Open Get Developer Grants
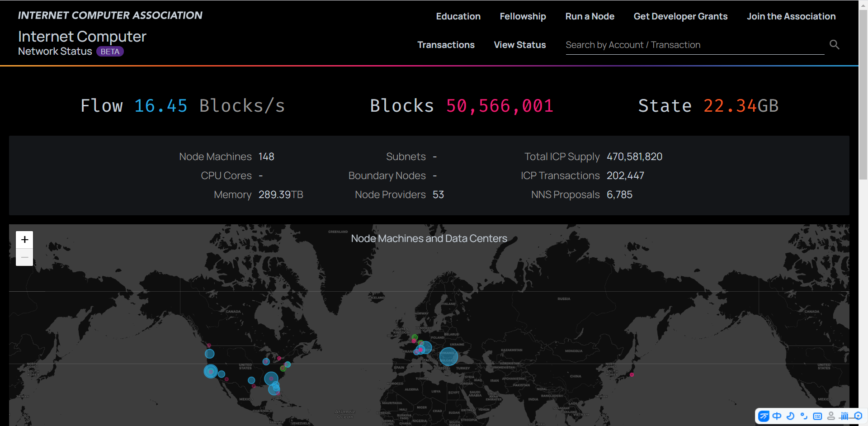The height and width of the screenshot is (426, 868). click(680, 16)
